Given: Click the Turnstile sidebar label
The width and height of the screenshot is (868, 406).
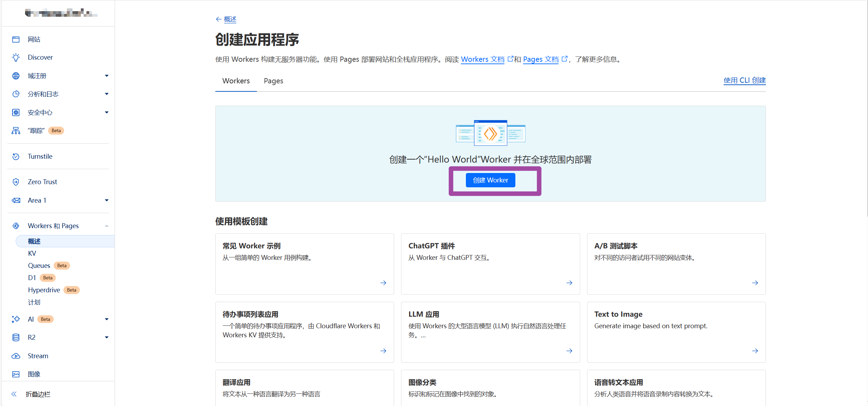Looking at the screenshot, I should [40, 156].
